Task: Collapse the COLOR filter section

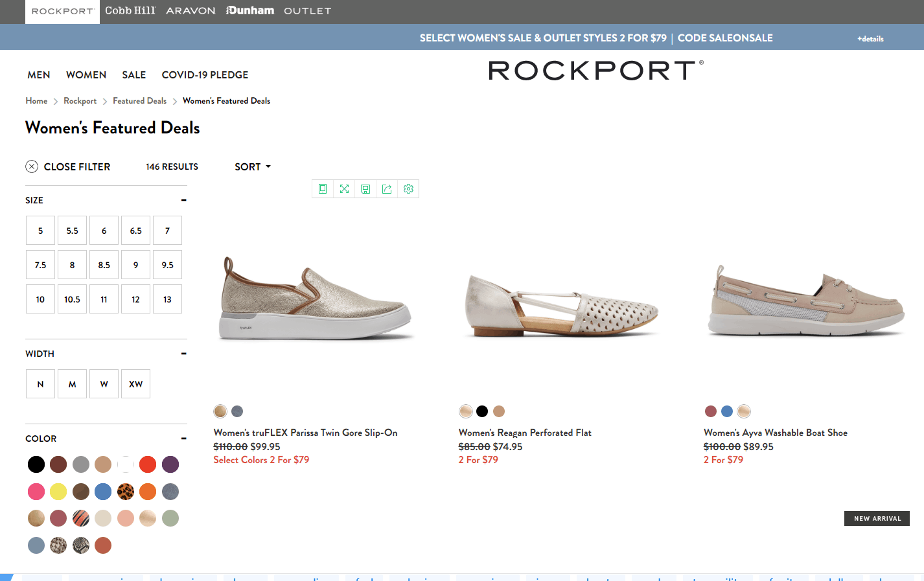Action: (184, 439)
